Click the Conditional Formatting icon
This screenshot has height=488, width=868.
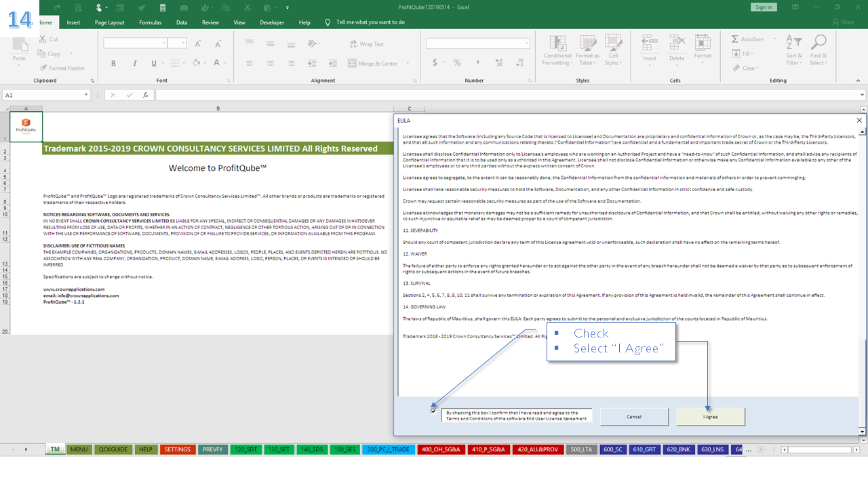click(x=557, y=43)
